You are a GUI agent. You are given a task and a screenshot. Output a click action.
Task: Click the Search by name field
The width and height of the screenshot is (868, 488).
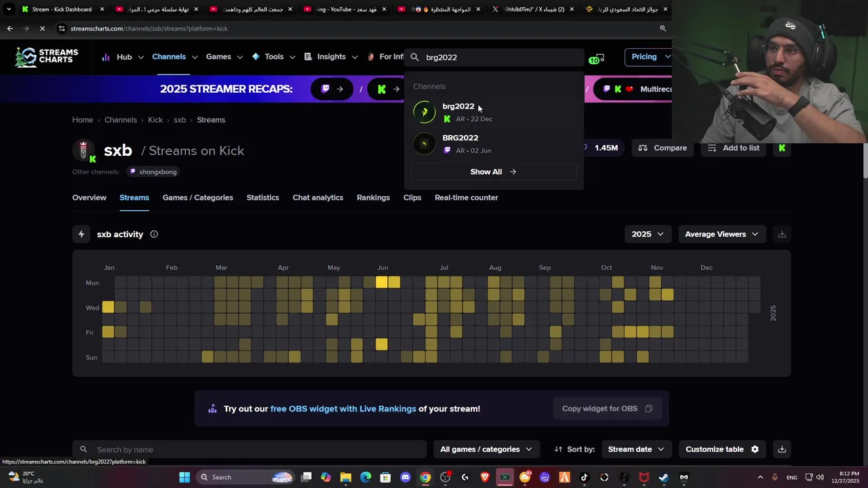[x=250, y=449]
